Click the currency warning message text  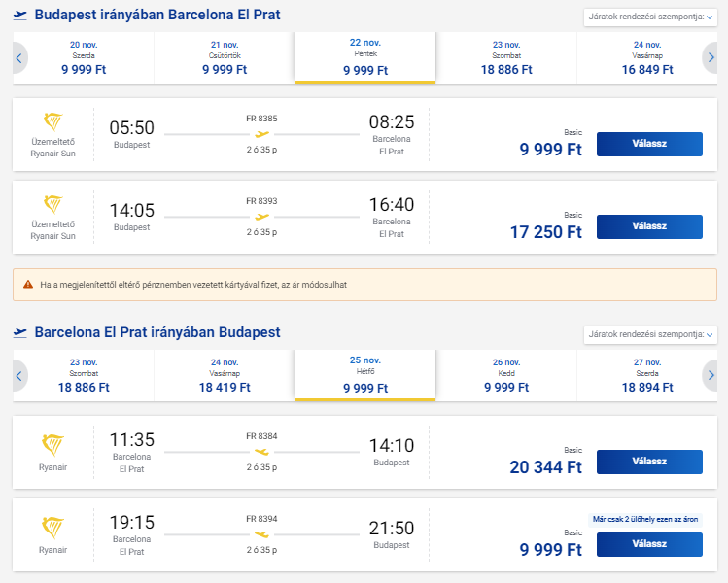[193, 285]
